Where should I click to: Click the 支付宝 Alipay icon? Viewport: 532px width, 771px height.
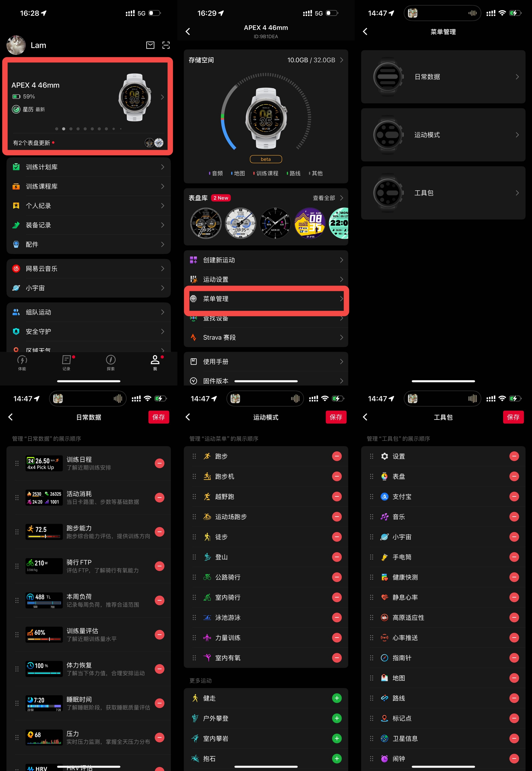click(384, 496)
